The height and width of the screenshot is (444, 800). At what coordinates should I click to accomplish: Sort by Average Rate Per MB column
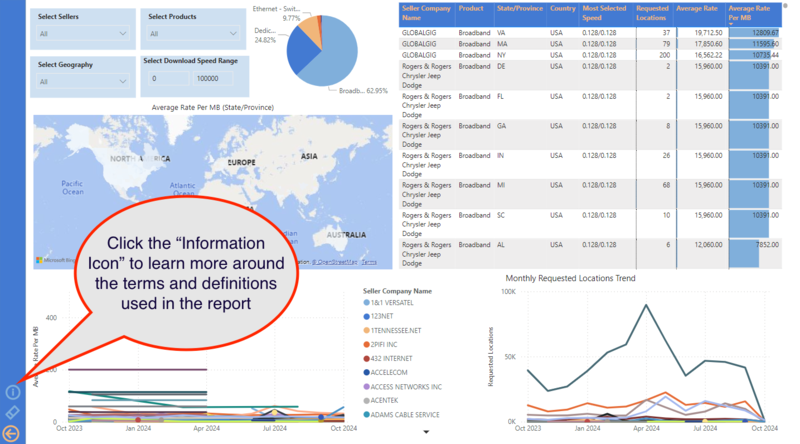(x=748, y=13)
